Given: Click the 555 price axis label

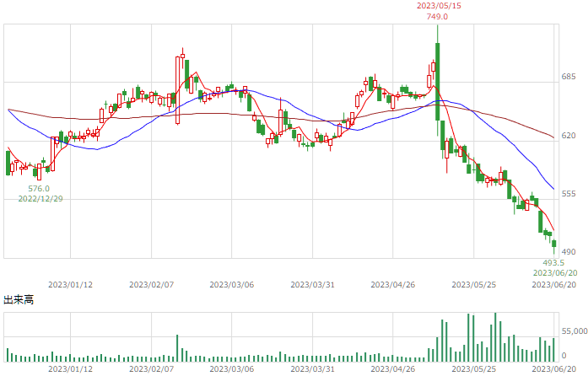Looking at the screenshot, I should pos(569,194).
